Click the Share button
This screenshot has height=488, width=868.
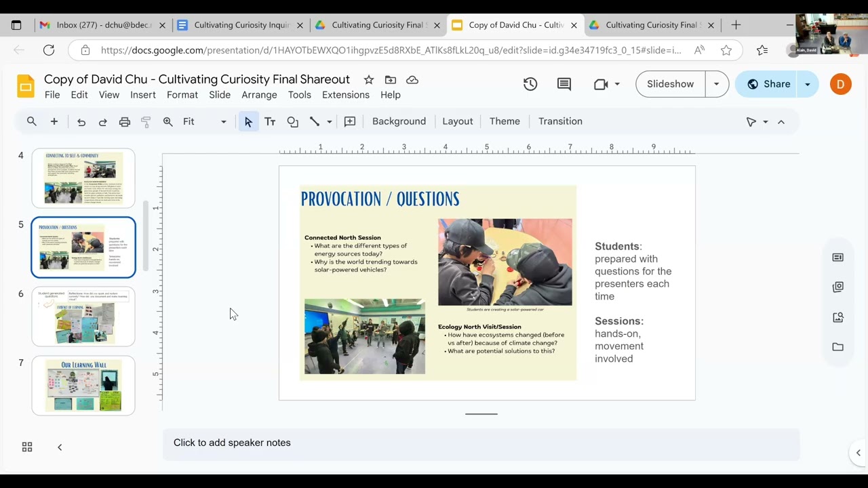(x=768, y=84)
